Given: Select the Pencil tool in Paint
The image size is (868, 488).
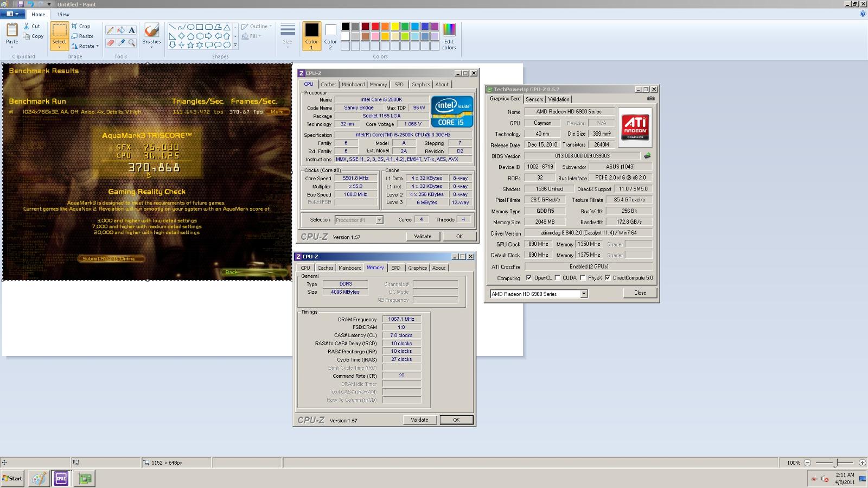Looking at the screenshot, I should point(110,30).
